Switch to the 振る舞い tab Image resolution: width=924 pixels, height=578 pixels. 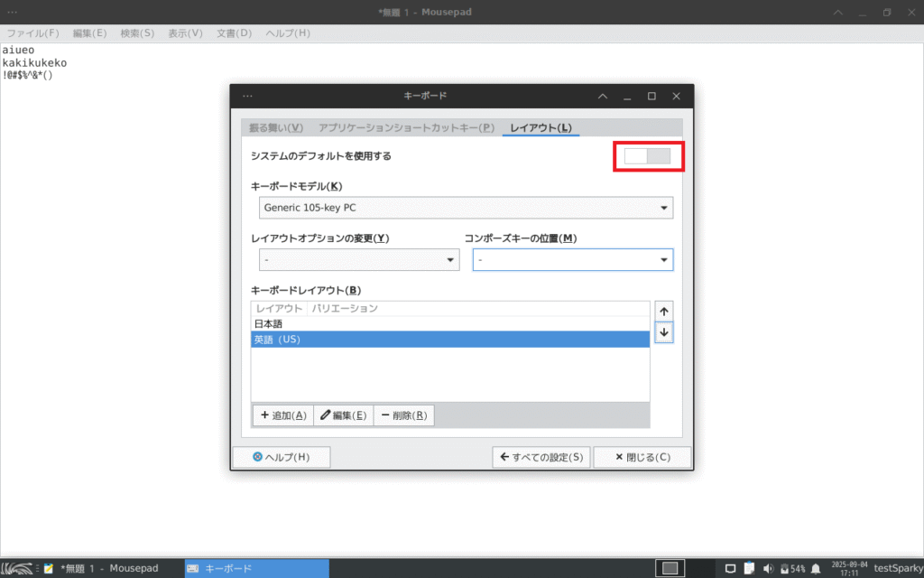[x=276, y=128]
